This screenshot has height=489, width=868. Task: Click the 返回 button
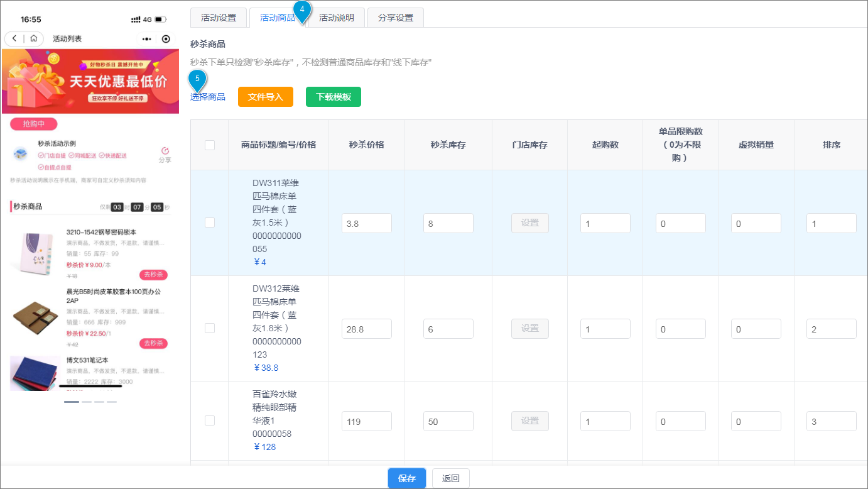[451, 478]
